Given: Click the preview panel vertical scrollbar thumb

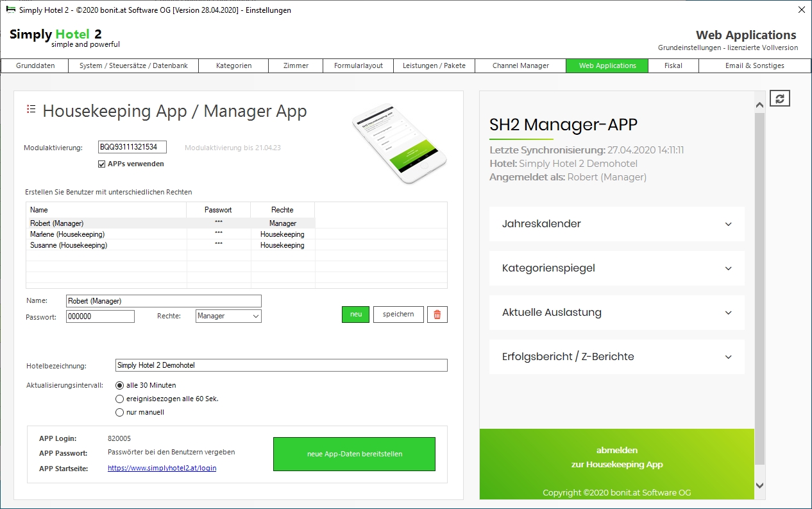Looking at the screenshot, I should (x=759, y=289).
